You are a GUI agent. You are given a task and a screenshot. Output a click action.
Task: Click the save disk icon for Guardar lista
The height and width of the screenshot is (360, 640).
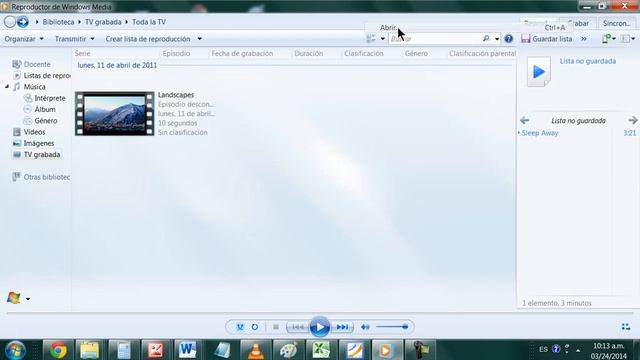point(526,39)
